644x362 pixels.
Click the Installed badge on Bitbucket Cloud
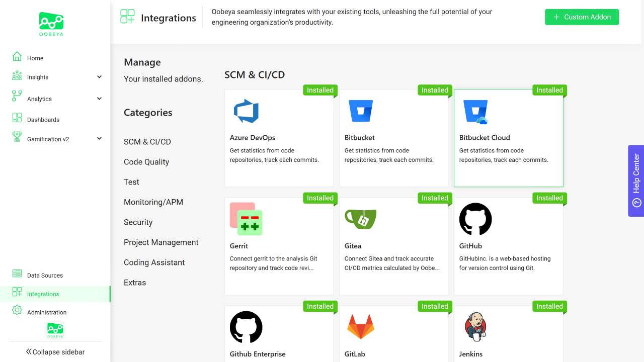click(x=549, y=90)
